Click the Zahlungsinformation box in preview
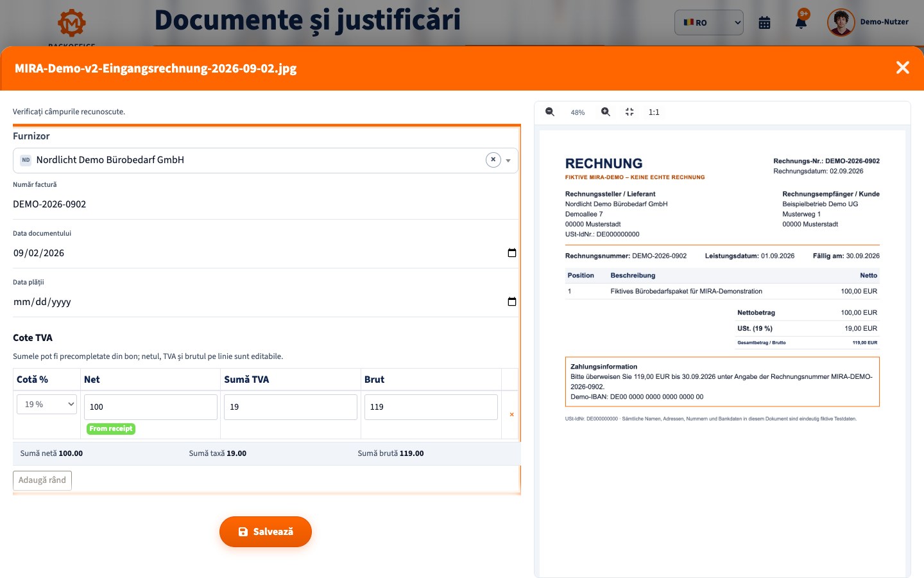The width and height of the screenshot is (924, 578). tap(722, 381)
